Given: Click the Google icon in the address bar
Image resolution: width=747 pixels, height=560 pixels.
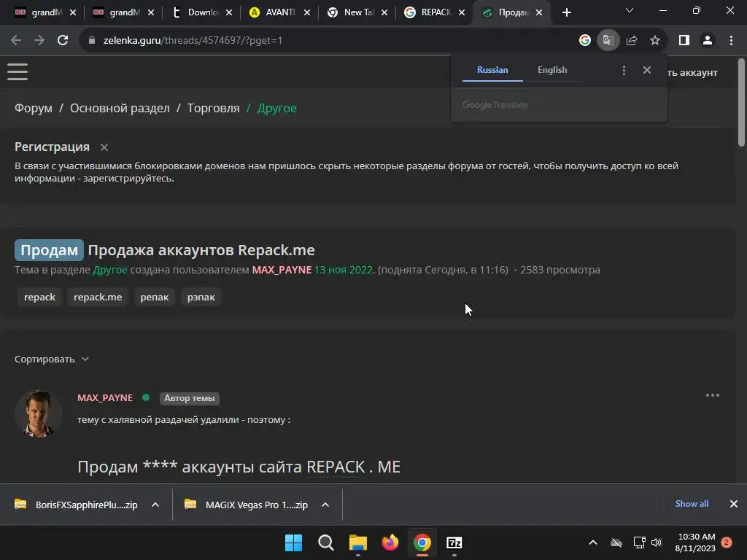Looking at the screenshot, I should (x=584, y=41).
